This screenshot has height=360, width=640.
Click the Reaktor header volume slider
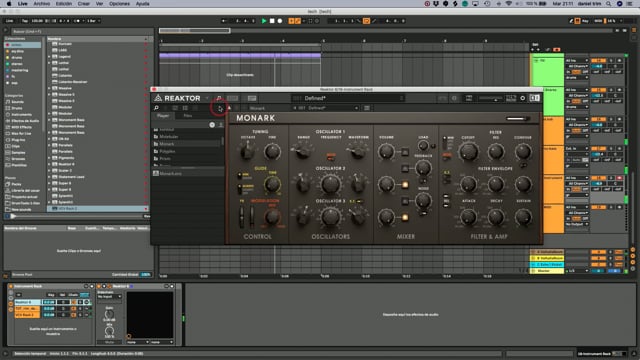pyautogui.click(x=490, y=98)
